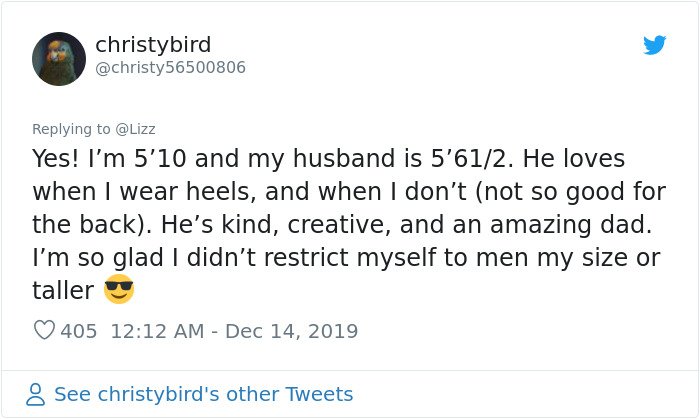Click the word 'Tweets' in the footer link

[x=319, y=394]
